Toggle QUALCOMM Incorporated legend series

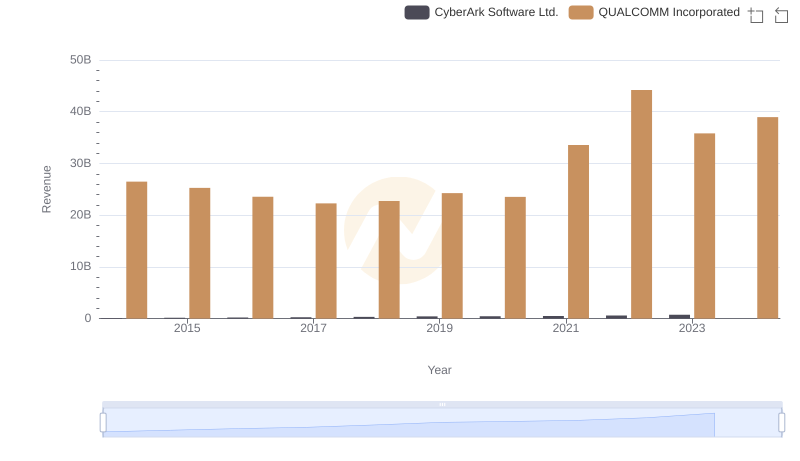[654, 12]
